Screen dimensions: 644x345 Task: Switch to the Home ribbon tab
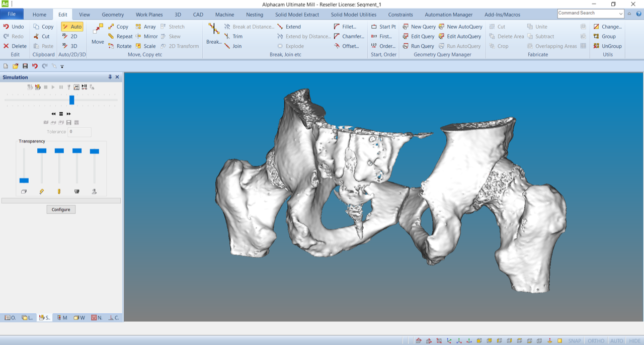39,14
